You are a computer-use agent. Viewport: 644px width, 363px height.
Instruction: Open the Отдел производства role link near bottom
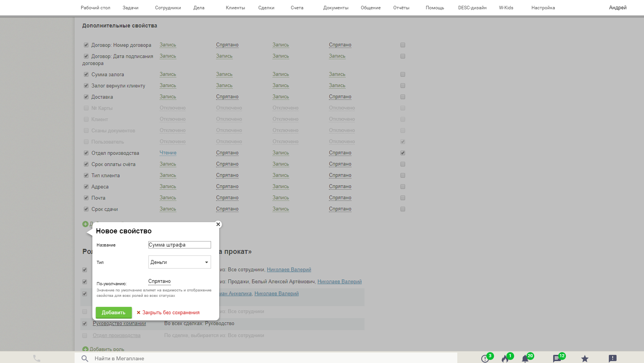point(117,336)
